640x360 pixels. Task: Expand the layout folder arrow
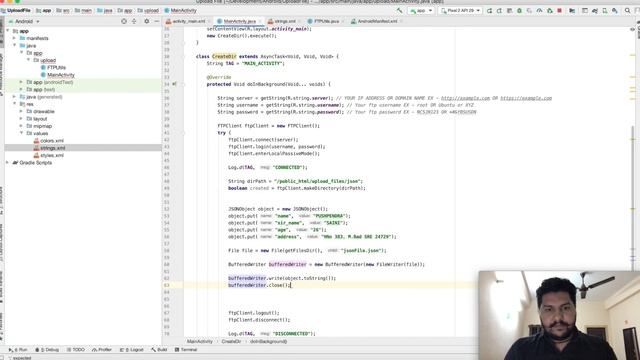[x=21, y=119]
